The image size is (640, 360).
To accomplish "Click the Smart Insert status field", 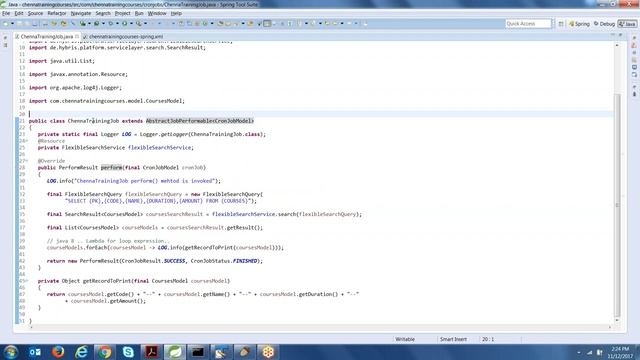I will [x=453, y=339].
